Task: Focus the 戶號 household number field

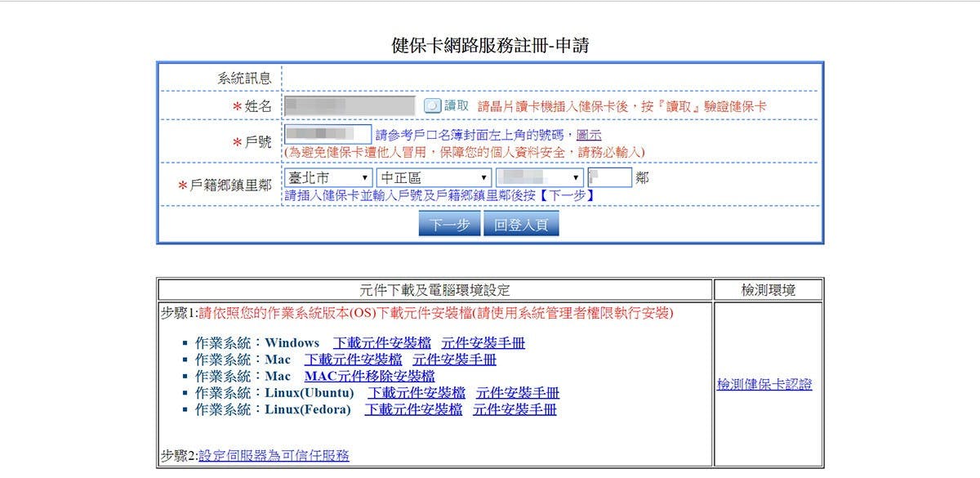Action: pos(328,134)
